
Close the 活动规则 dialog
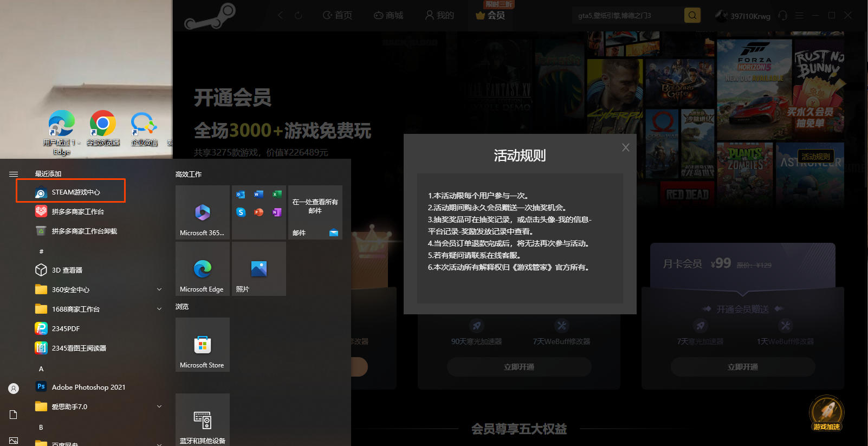click(x=626, y=147)
